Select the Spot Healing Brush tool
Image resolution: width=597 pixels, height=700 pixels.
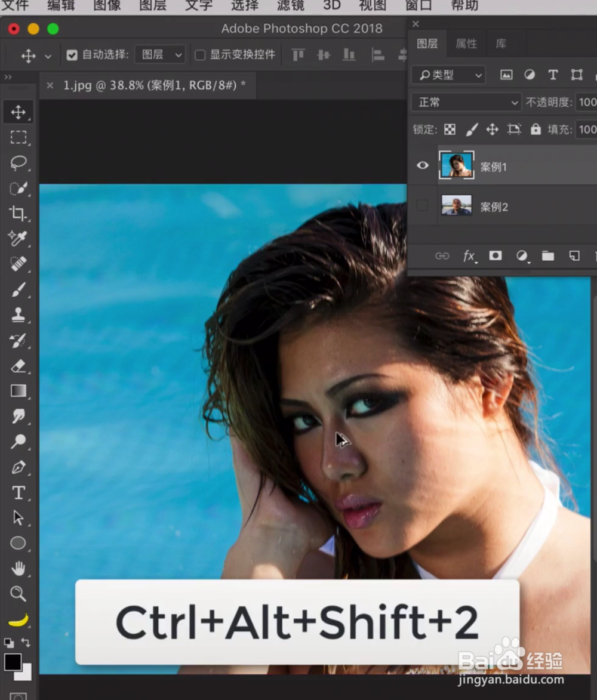(19, 263)
